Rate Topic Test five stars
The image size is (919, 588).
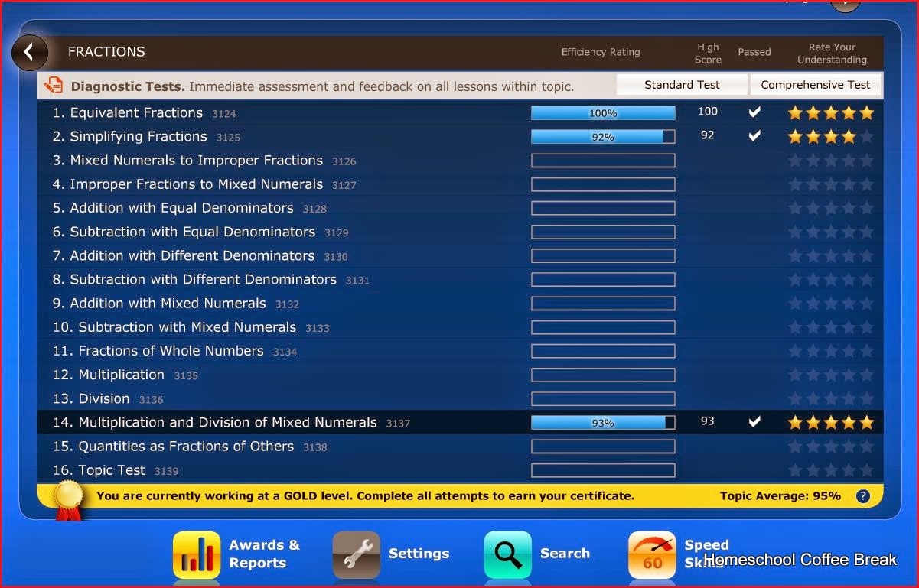pos(866,469)
